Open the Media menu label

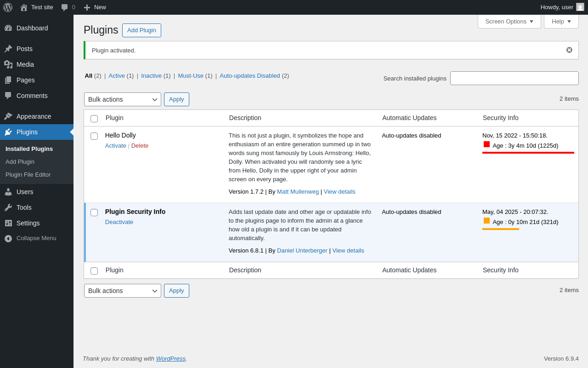(25, 64)
